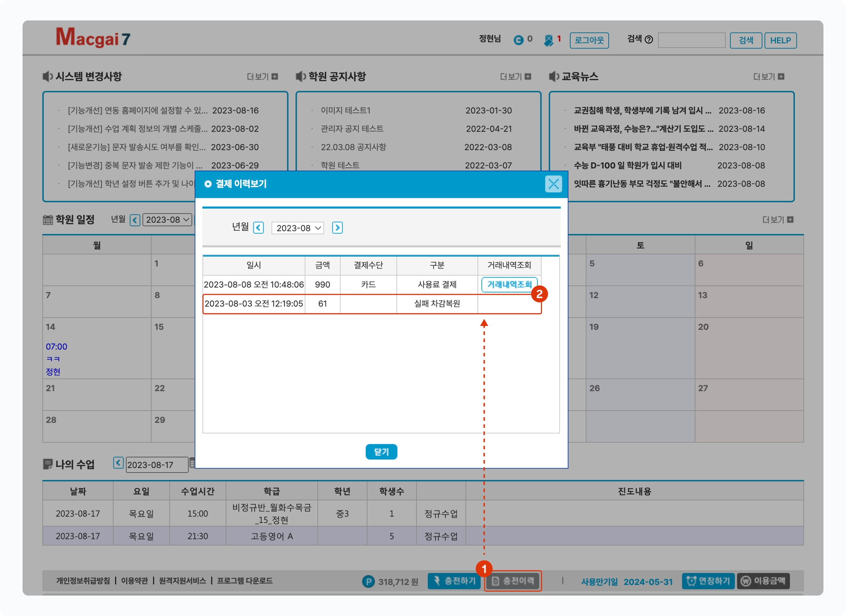
Task: Expand 더보기 for 교육뉴스 section
Action: pos(769,77)
